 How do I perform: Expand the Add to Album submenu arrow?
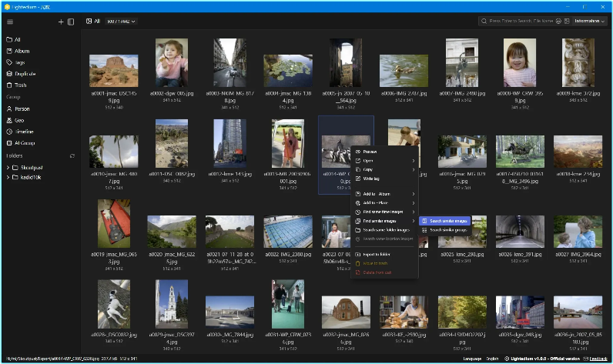click(414, 194)
